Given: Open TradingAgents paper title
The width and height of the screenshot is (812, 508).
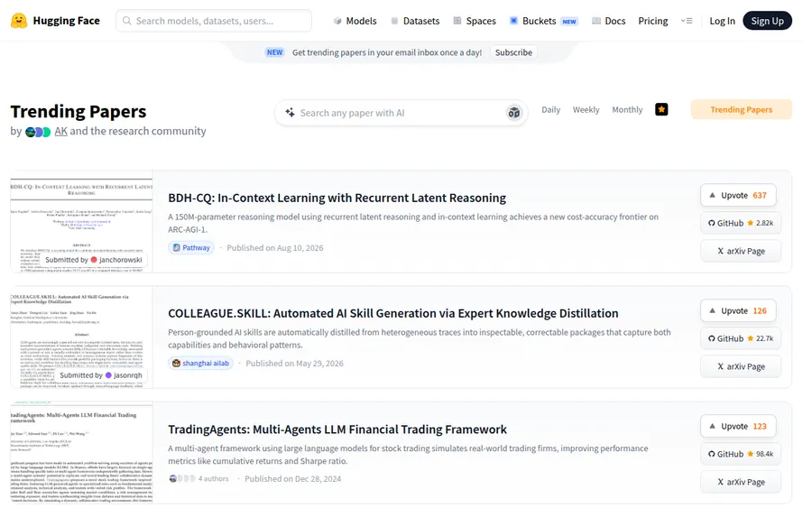Looking at the screenshot, I should [x=337, y=429].
